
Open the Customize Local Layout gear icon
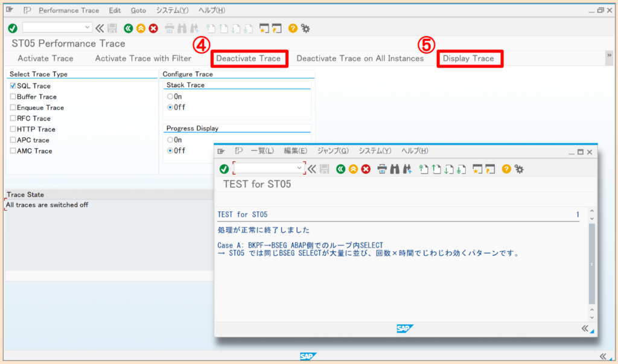(x=306, y=27)
